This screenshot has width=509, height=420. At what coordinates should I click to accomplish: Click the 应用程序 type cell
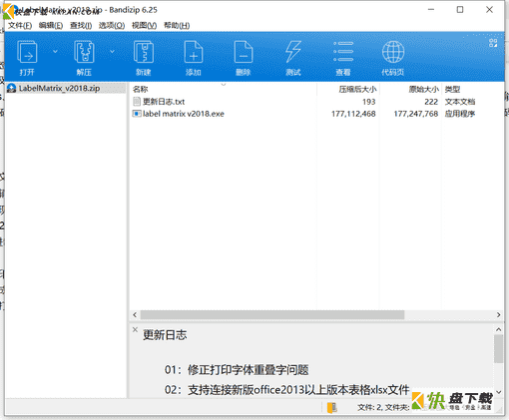[460, 114]
